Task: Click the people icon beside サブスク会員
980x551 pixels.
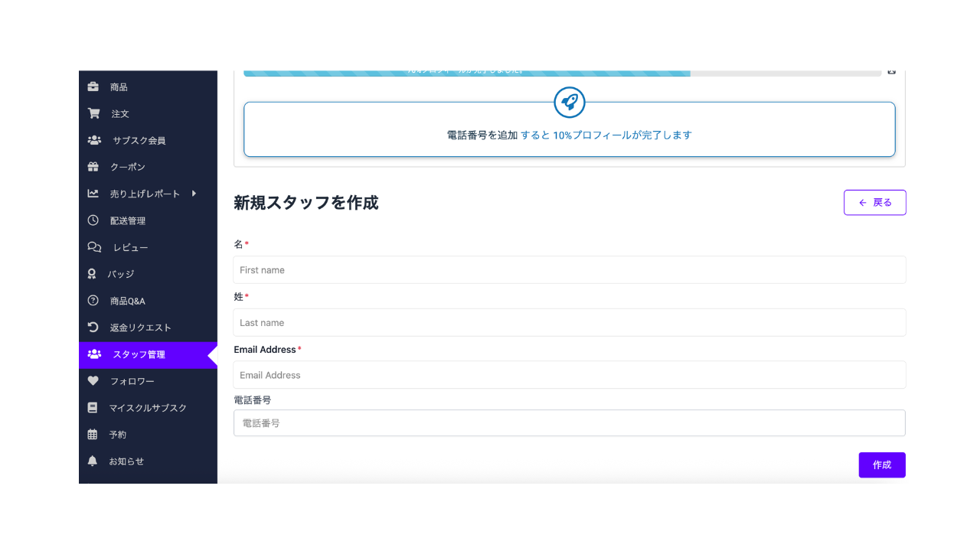Action: (94, 140)
